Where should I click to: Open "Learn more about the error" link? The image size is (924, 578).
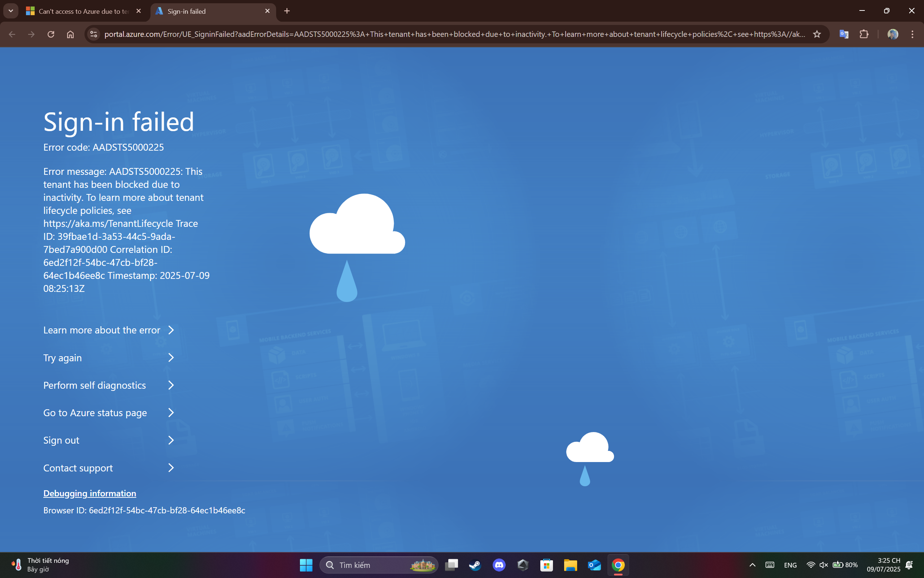coord(109,330)
